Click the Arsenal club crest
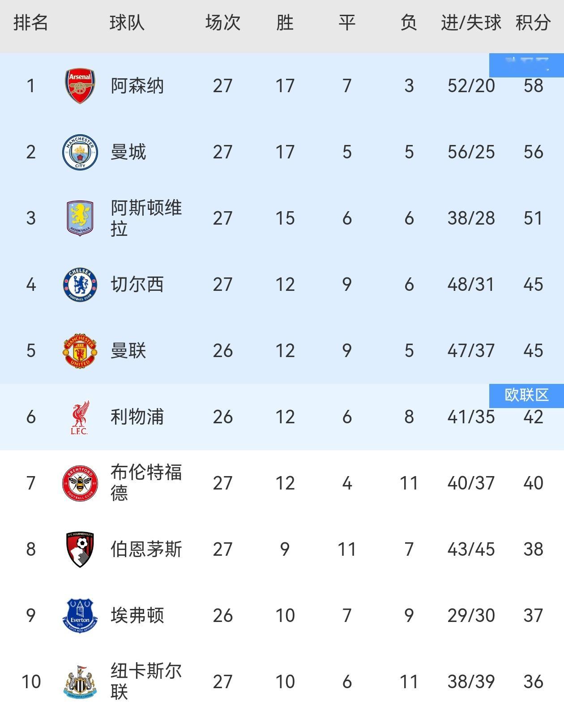This screenshot has width=564, height=728. (x=80, y=86)
